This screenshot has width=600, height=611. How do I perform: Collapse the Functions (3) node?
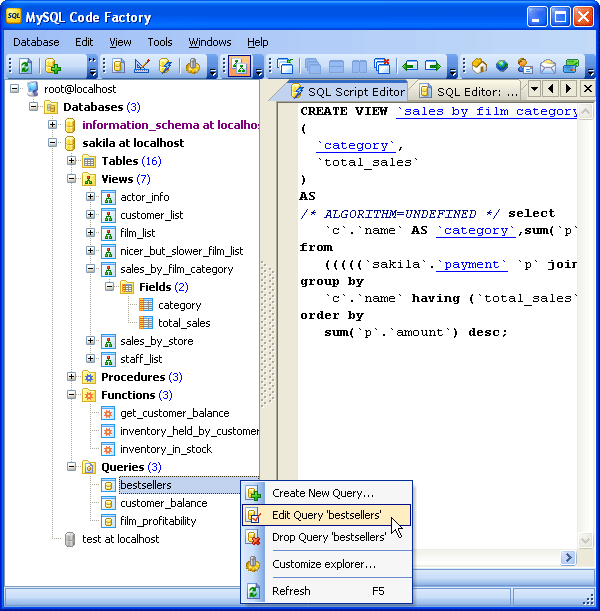71,394
